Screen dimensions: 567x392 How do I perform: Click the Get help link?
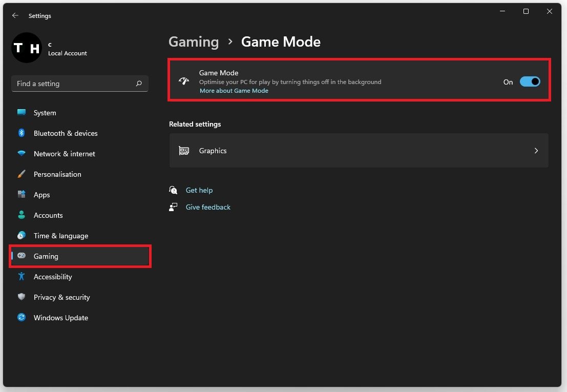coord(199,190)
